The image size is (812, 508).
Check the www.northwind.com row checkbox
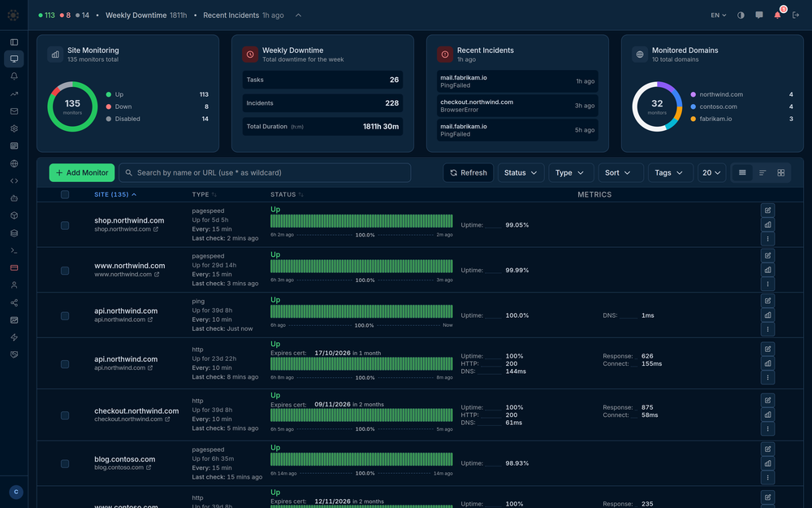pos(65,271)
